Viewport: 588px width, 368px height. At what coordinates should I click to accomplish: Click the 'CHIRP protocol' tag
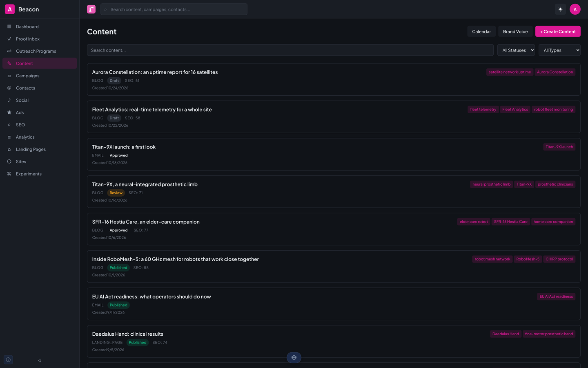click(559, 259)
